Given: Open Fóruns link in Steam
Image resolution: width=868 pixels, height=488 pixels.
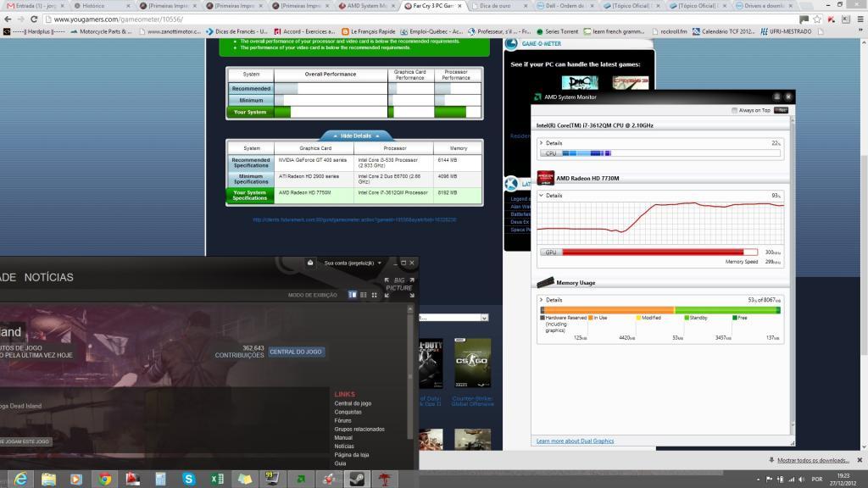Looking at the screenshot, I should click(342, 420).
